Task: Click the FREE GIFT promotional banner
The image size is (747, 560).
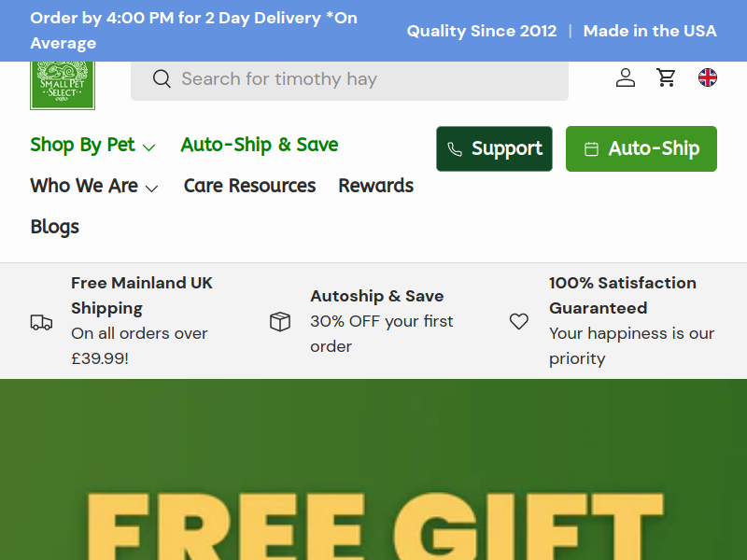Action: click(373, 469)
